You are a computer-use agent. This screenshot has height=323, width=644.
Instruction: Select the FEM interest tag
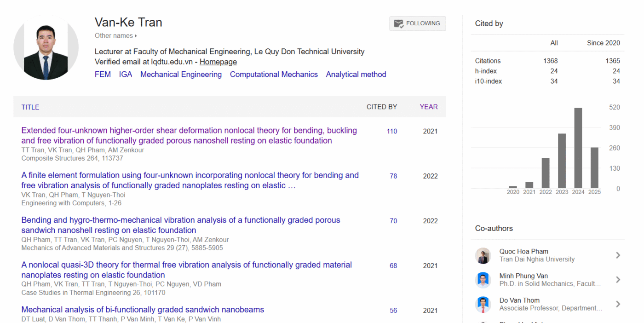click(x=103, y=75)
